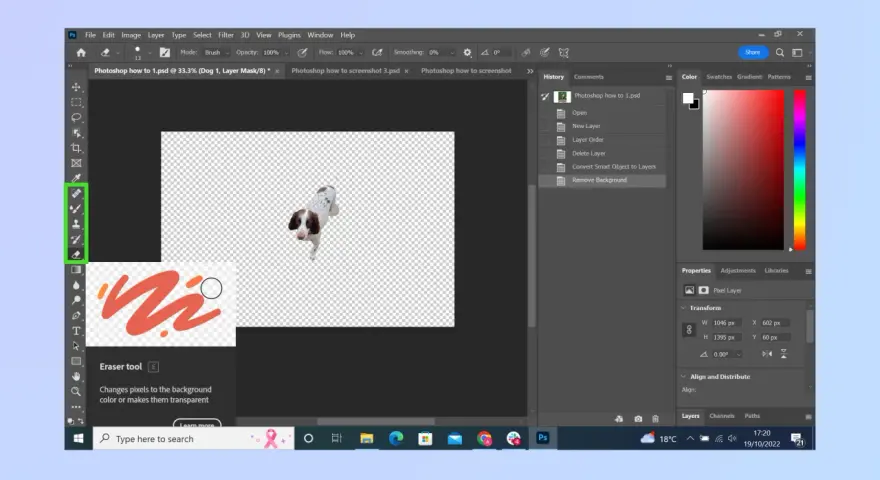Click the rainbow hue slider strip

point(799,170)
